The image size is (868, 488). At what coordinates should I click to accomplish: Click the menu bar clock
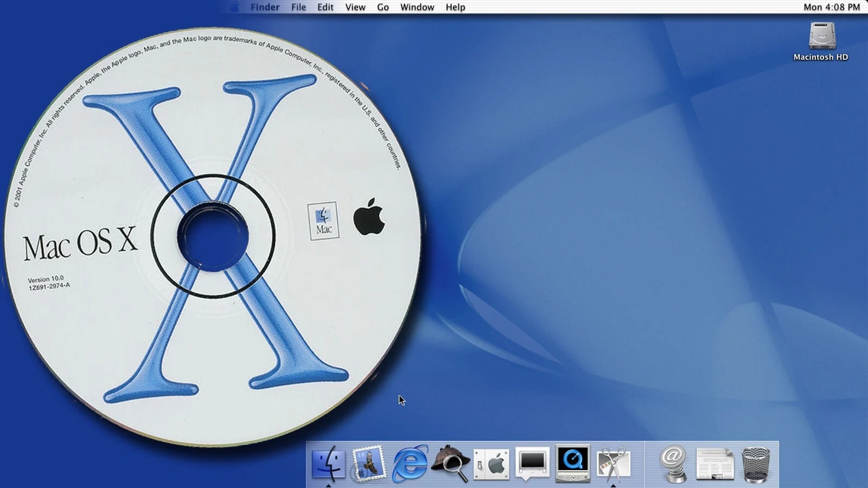coord(831,7)
